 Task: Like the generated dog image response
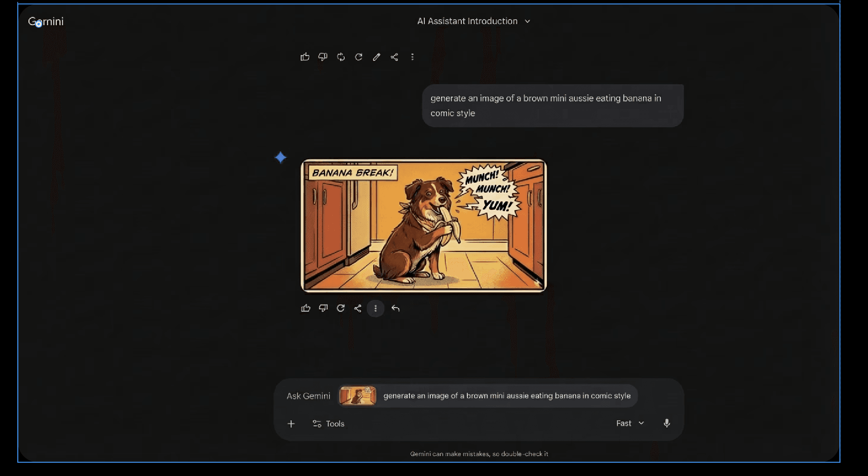306,308
